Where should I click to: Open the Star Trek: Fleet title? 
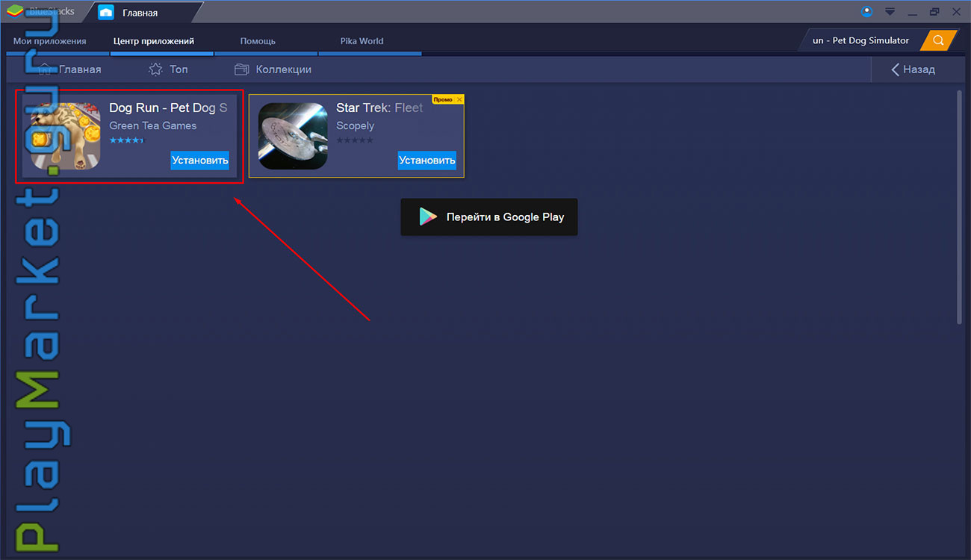379,108
